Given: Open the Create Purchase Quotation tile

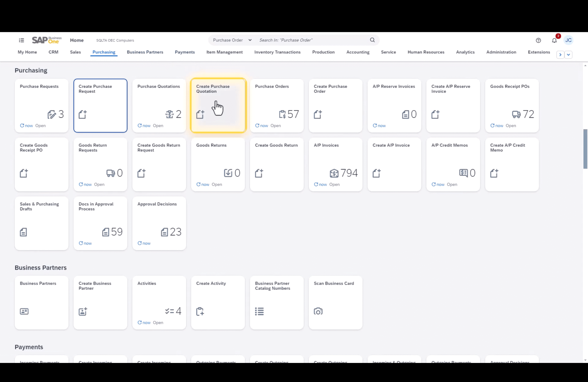Looking at the screenshot, I should (x=218, y=105).
